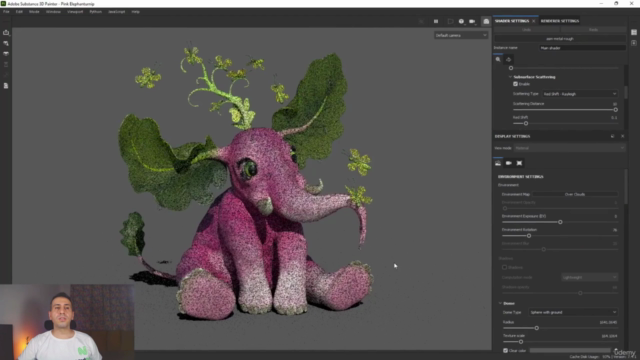This screenshot has height=360, width=640.
Task: Open the sphere icon menu in viewport toolbar
Action: click(461, 21)
